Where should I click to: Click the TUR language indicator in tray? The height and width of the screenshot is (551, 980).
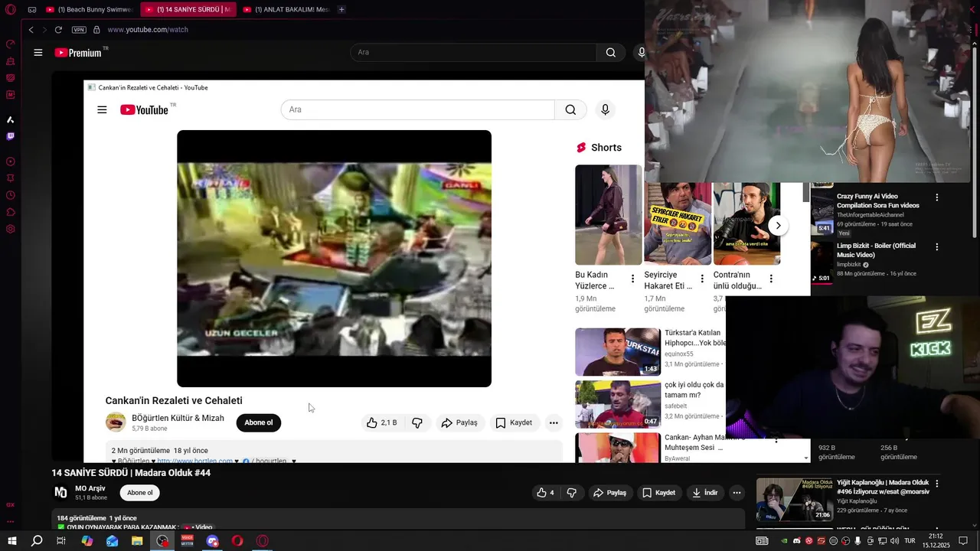click(910, 541)
